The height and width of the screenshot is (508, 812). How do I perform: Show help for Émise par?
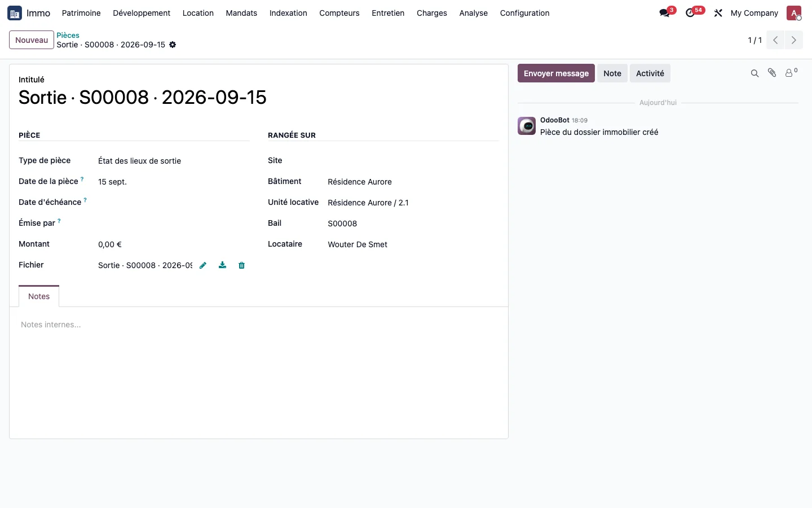click(59, 221)
